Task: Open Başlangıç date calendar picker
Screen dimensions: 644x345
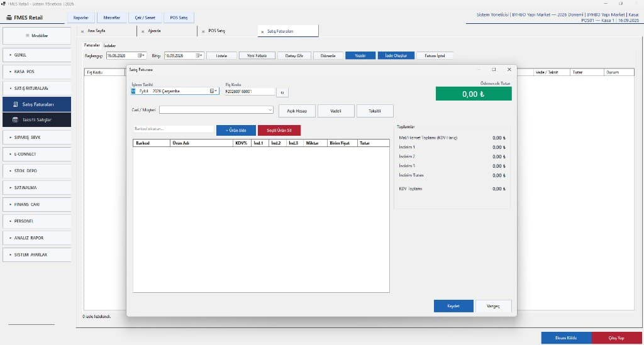Action: point(141,55)
